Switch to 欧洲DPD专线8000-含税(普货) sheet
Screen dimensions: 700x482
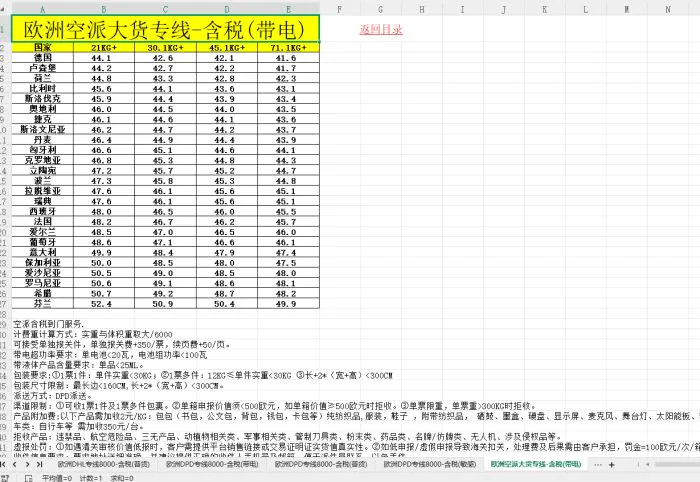pos(321,464)
